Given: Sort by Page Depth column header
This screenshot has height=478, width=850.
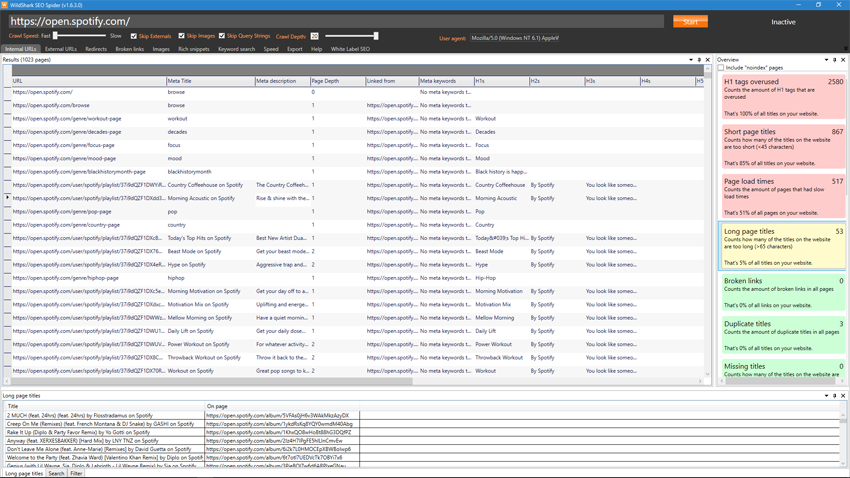Looking at the screenshot, I should pyautogui.click(x=338, y=81).
